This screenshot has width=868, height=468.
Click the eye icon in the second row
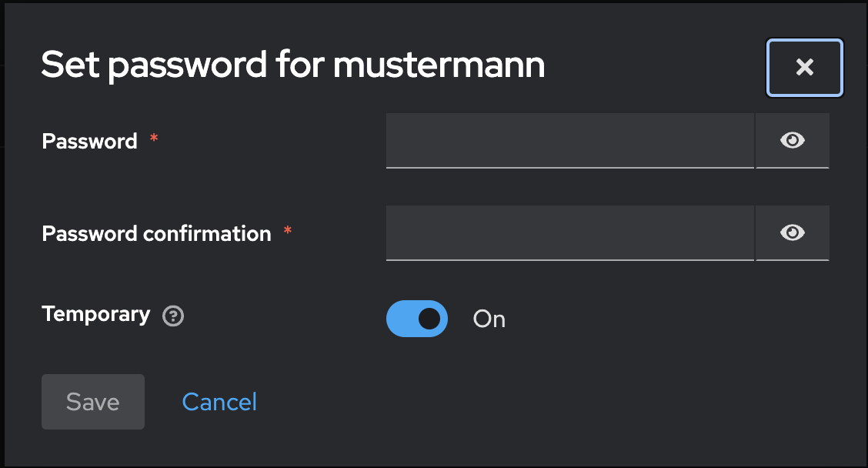click(x=792, y=232)
